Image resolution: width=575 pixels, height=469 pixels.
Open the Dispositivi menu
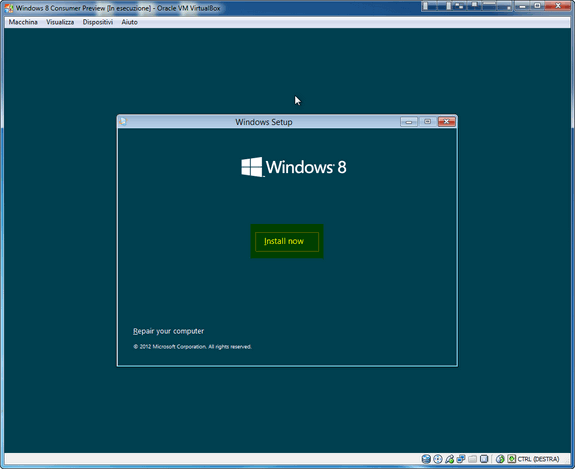point(98,22)
